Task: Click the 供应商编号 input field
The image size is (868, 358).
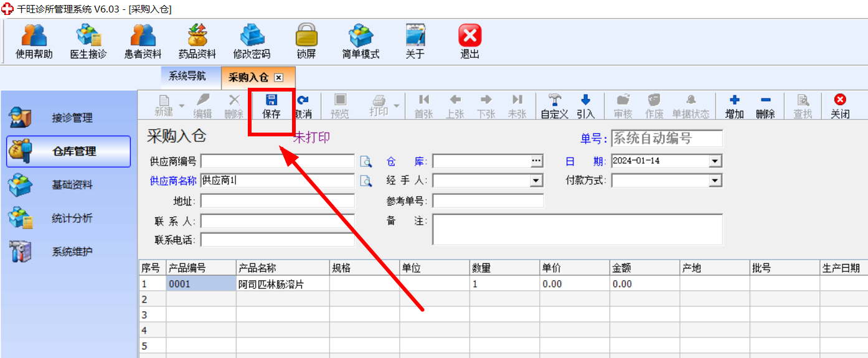Action: [277, 161]
